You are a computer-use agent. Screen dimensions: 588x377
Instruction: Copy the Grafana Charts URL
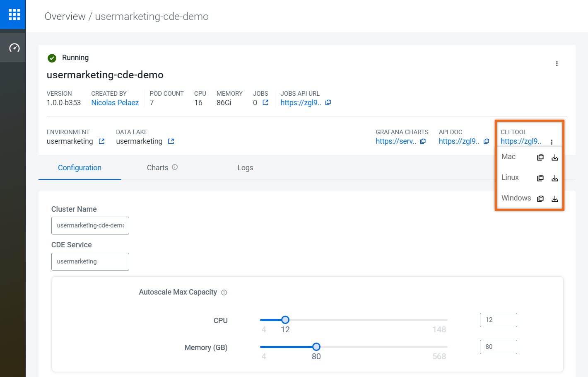[x=423, y=142]
